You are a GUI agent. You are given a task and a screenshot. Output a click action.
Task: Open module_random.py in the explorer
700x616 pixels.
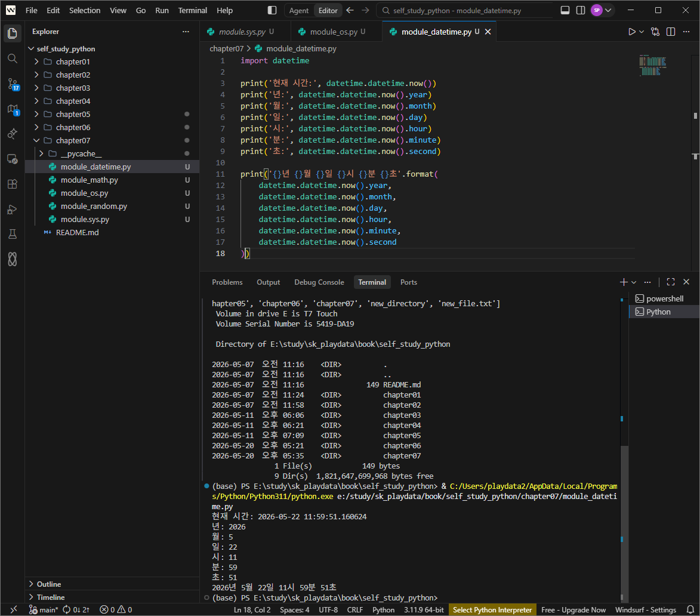94,206
